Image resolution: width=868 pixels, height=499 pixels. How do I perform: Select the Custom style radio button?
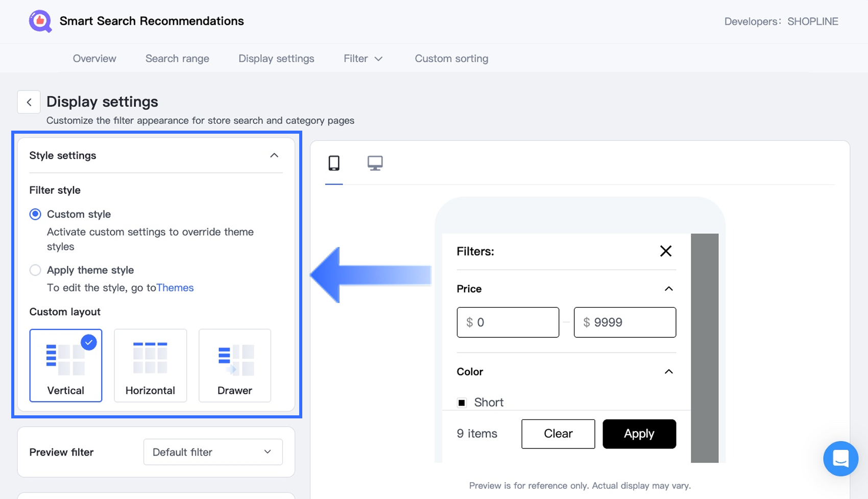coord(35,214)
